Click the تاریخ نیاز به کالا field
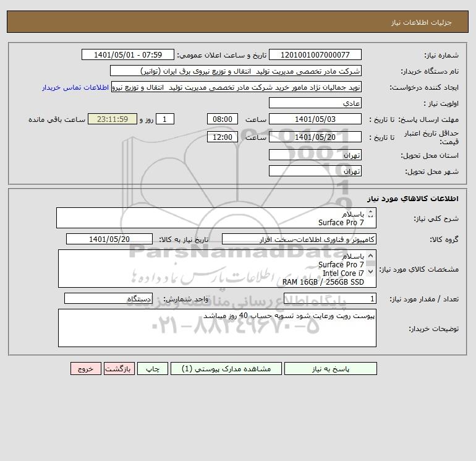This screenshot has height=461, width=476. click(x=109, y=239)
